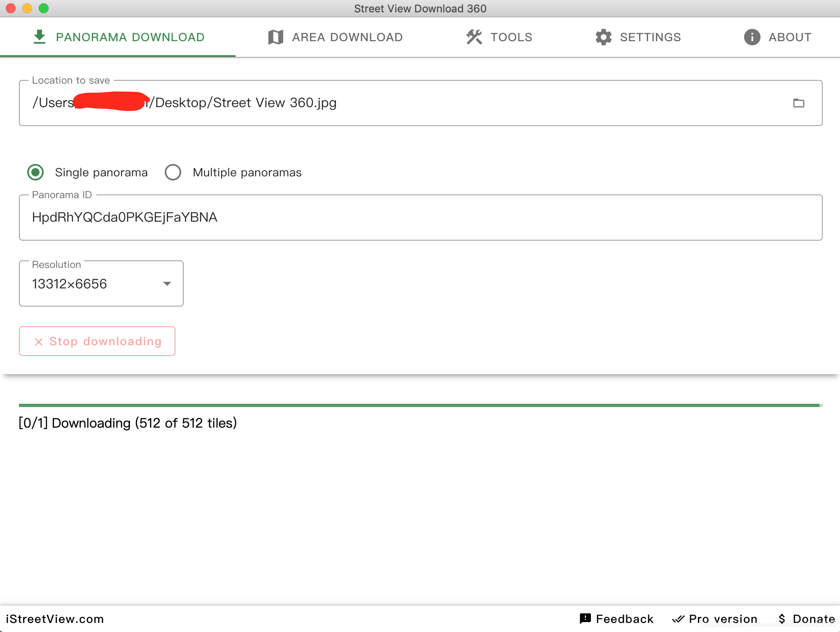Click the download arrow icon on Panorama Download
The width and height of the screenshot is (840, 632).
click(40, 37)
